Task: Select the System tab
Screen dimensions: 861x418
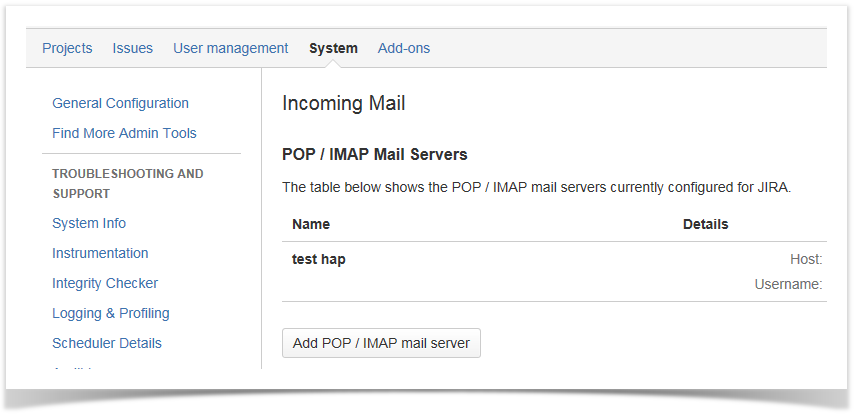Action: pos(333,48)
